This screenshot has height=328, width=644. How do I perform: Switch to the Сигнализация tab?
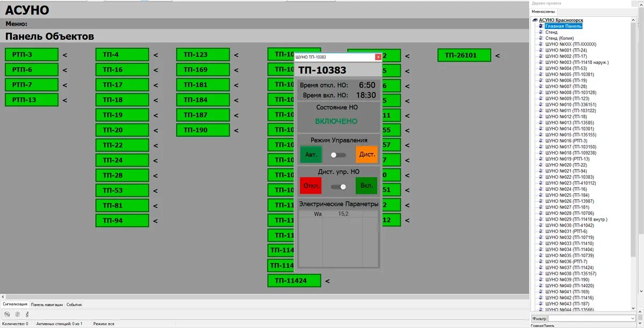pyautogui.click(x=15, y=304)
